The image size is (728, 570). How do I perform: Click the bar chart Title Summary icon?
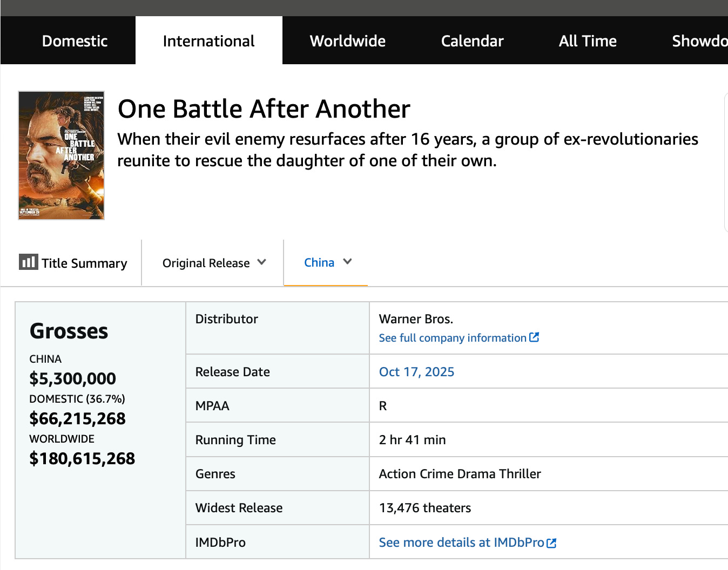28,262
